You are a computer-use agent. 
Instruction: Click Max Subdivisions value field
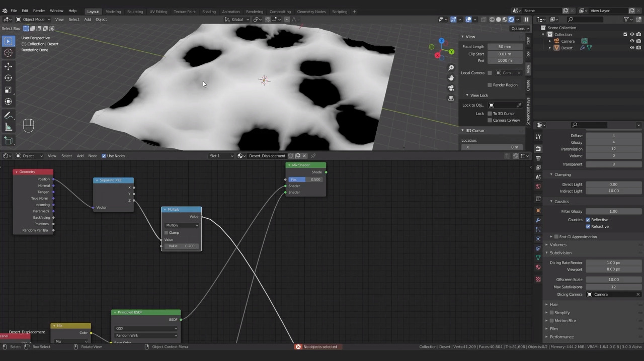[614, 287]
